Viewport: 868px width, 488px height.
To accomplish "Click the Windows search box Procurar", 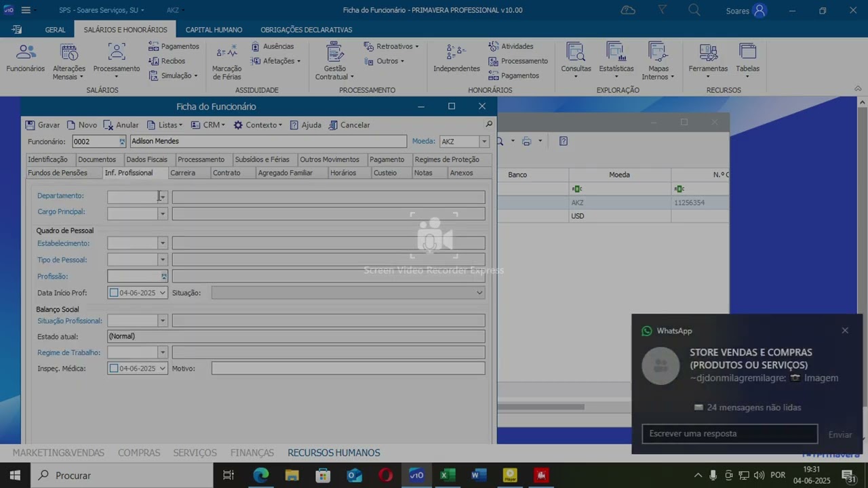I will pos(122,475).
